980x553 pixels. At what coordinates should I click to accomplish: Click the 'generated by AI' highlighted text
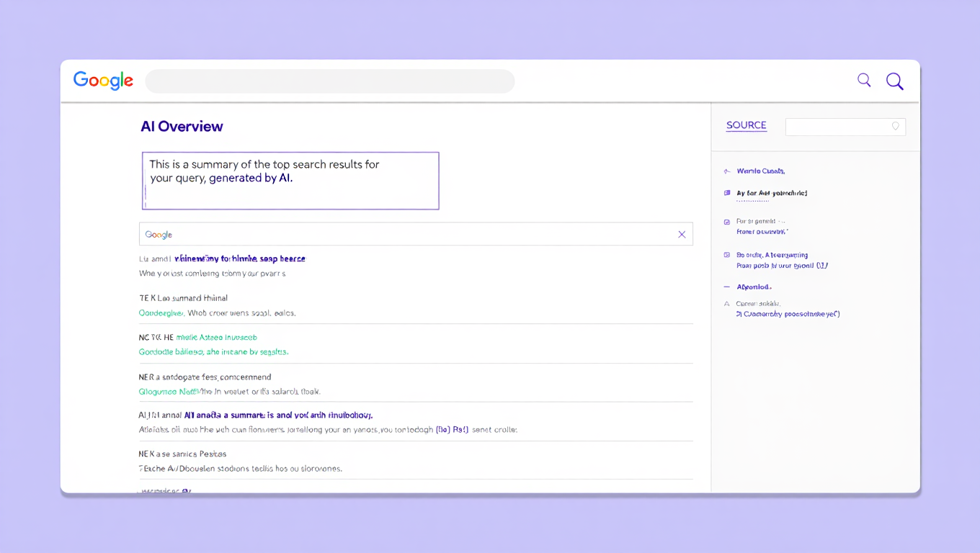point(251,178)
